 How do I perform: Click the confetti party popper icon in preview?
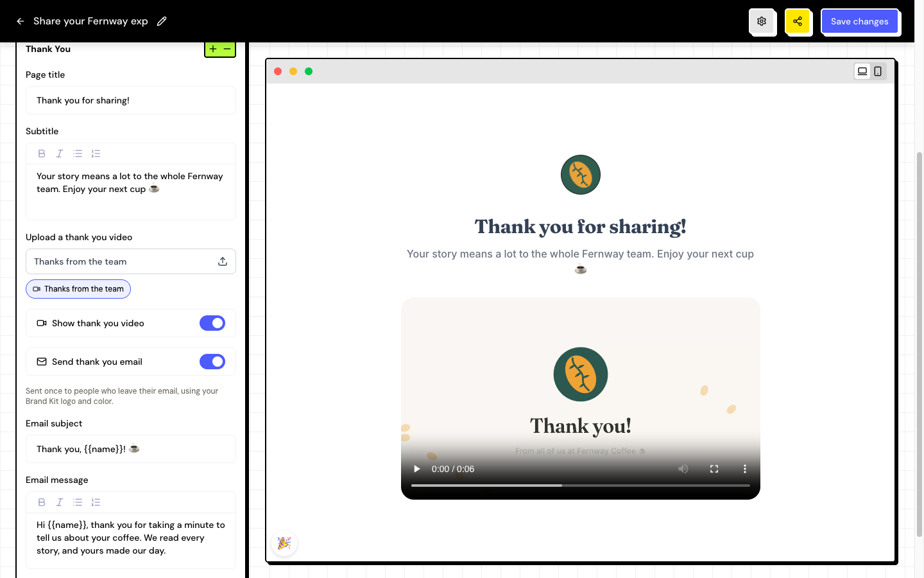click(x=284, y=543)
